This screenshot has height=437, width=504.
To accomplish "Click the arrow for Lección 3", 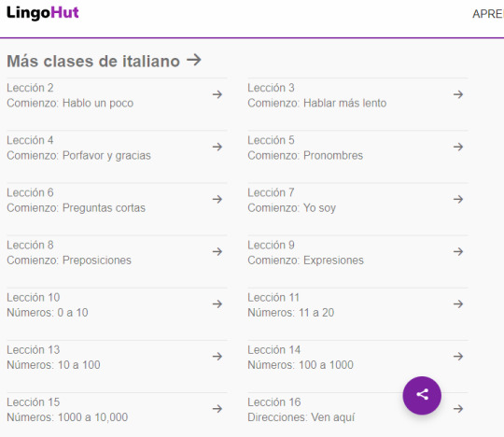I will [x=458, y=94].
